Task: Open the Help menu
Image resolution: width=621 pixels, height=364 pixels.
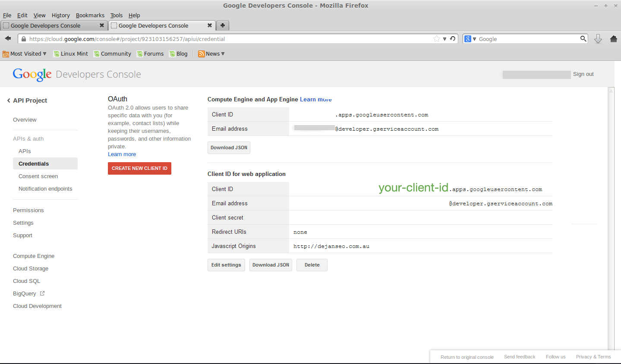Action: [x=134, y=15]
